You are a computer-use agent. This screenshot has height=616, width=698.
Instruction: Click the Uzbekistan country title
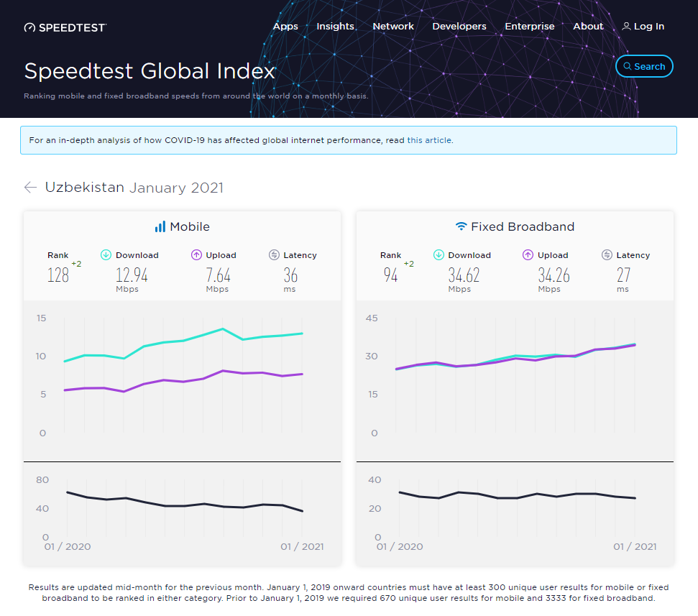(85, 187)
